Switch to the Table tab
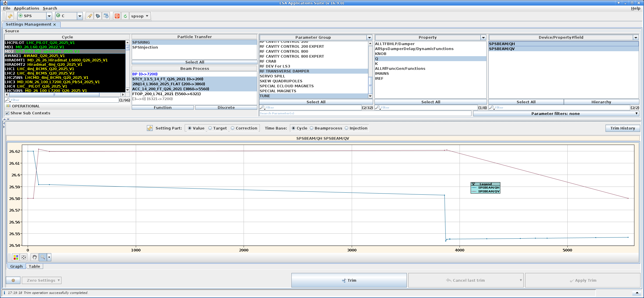 pos(34,266)
